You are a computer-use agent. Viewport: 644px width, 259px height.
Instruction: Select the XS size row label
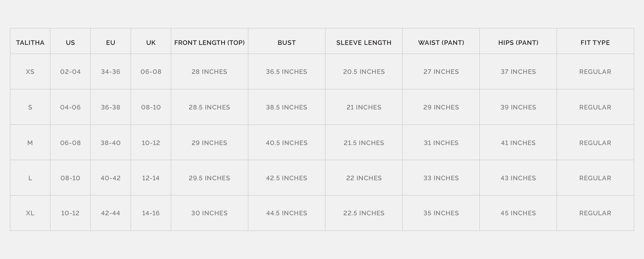point(30,72)
